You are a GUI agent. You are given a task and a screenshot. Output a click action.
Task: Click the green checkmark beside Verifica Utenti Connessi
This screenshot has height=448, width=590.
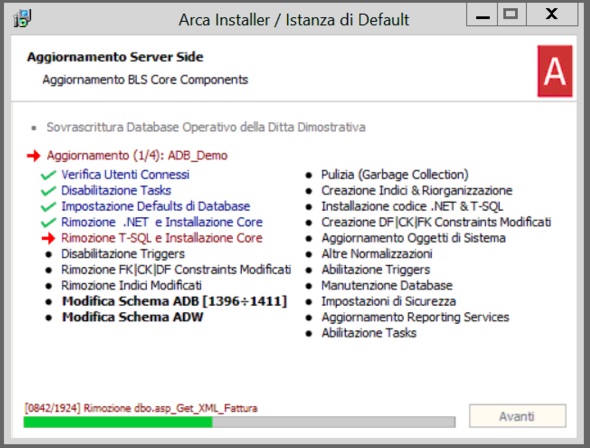tap(49, 175)
